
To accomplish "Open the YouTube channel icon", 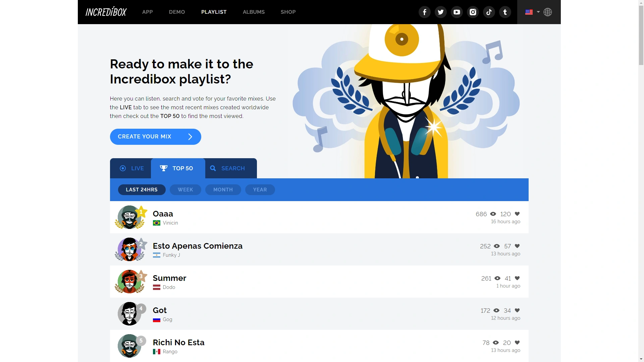I will [457, 12].
